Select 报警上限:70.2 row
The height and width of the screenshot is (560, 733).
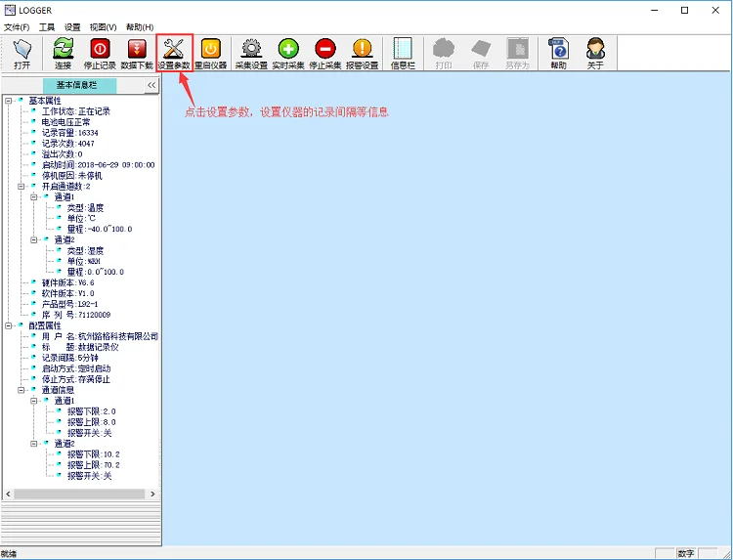click(94, 465)
